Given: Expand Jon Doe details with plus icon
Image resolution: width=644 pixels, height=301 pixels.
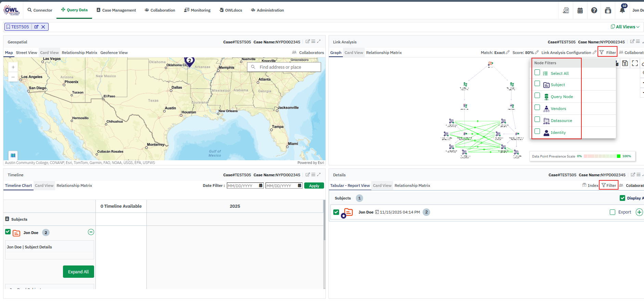Looking at the screenshot, I should tap(639, 212).
